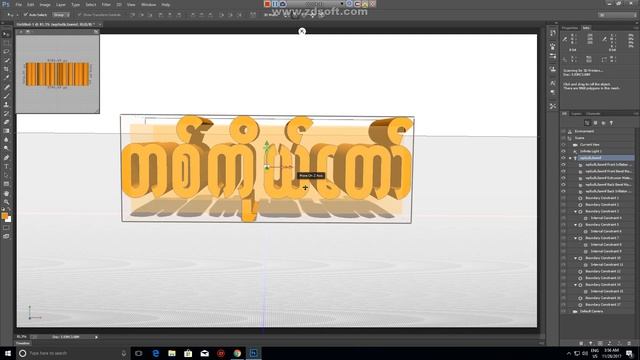Filter 3D panel by meshes
640x360 pixels.
click(595, 123)
